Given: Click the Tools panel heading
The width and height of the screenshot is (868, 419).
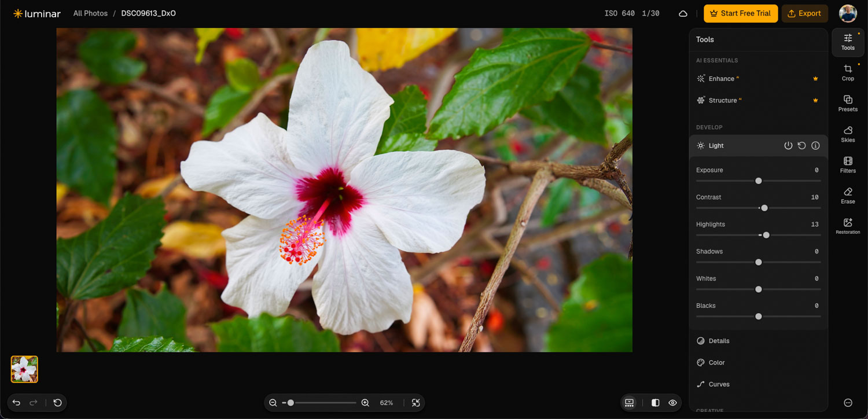Looking at the screenshot, I should [705, 39].
